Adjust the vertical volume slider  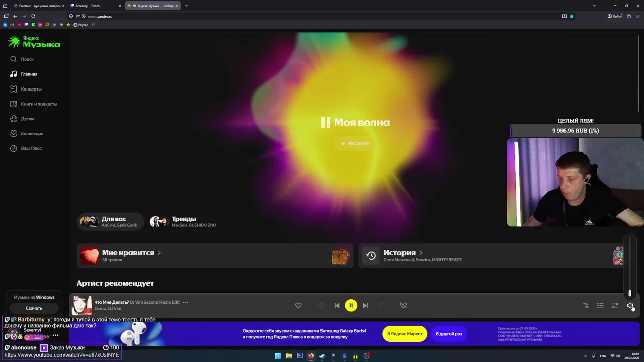[629, 266]
